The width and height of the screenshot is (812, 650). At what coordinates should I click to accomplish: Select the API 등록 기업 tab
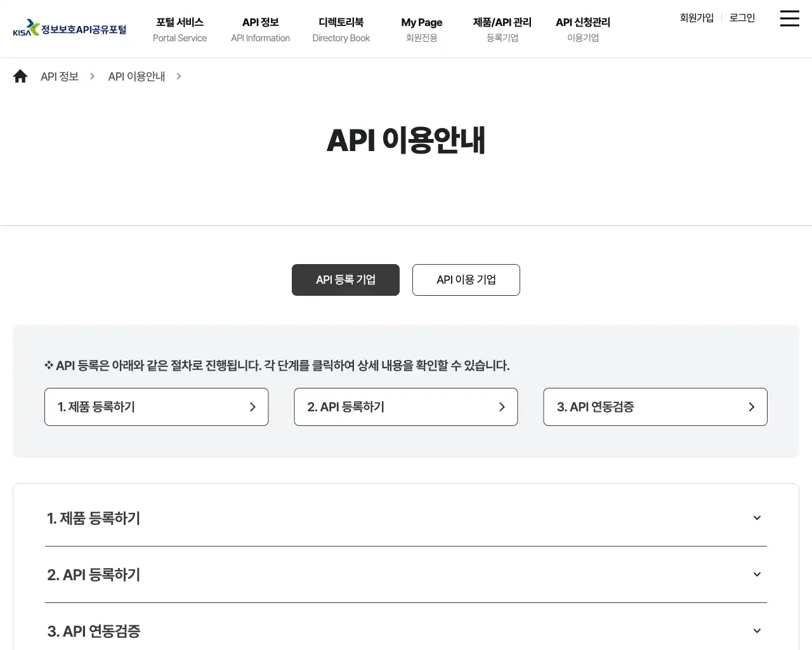[x=346, y=280]
